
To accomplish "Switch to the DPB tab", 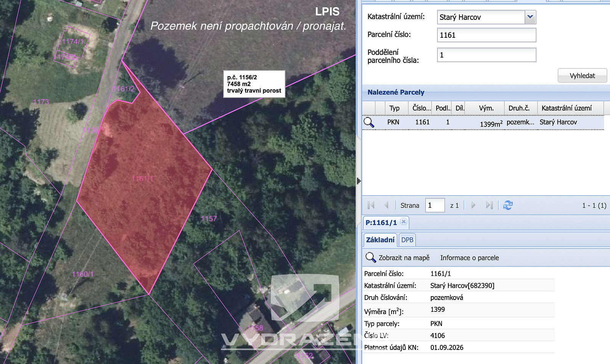I will click(x=407, y=240).
